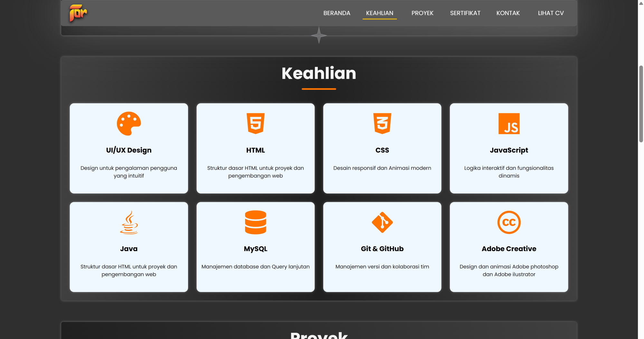Click the LIHAT CV link
This screenshot has height=339, width=644.
coord(551,13)
